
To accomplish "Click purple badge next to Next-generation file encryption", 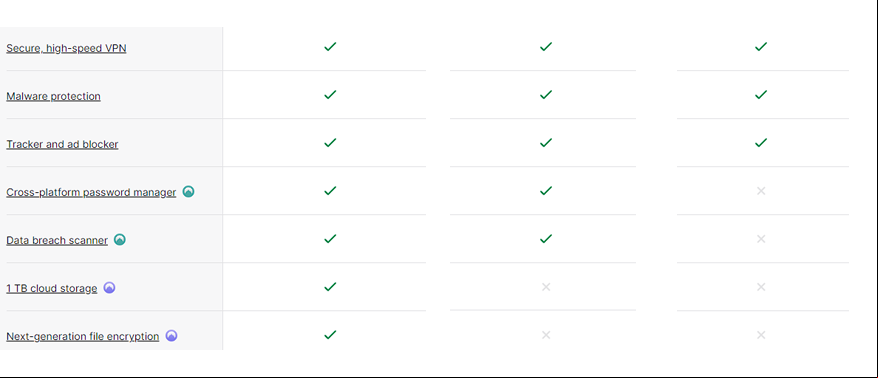I will (x=171, y=336).
